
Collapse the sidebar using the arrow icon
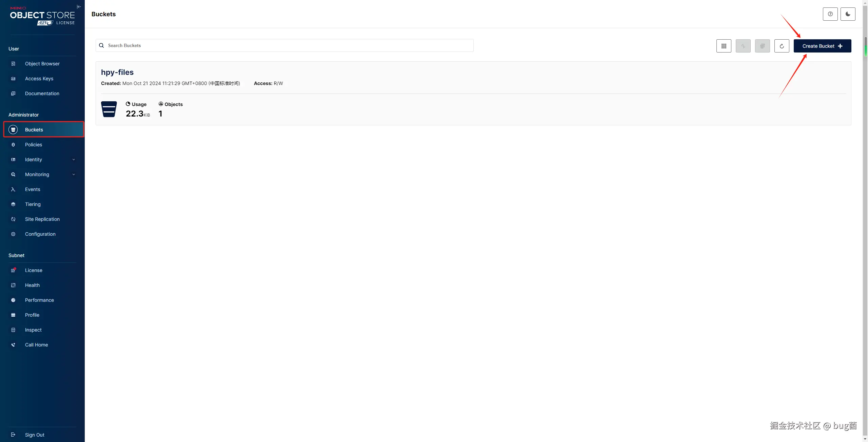[79, 7]
